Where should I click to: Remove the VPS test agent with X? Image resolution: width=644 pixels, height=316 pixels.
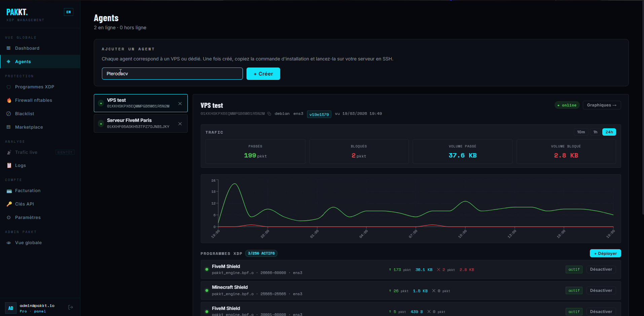coord(180,104)
